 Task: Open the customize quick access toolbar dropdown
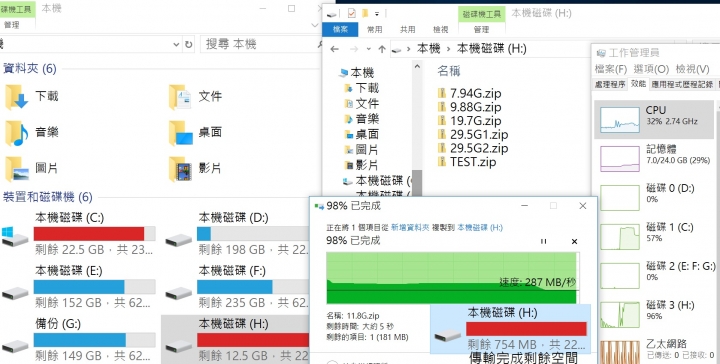coord(377,14)
